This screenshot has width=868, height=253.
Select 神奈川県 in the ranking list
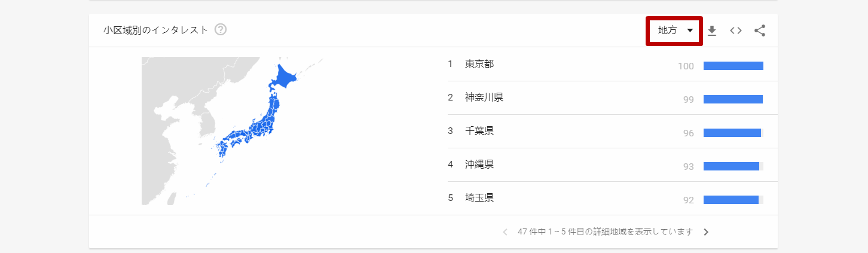point(484,97)
